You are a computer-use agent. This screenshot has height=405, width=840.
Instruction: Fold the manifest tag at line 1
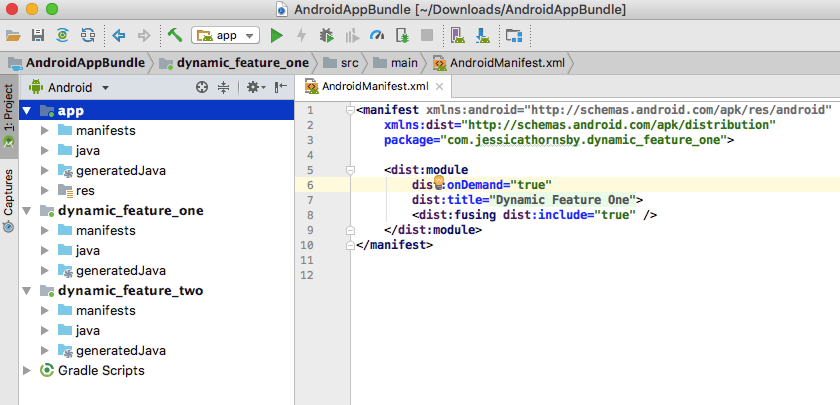coord(351,110)
